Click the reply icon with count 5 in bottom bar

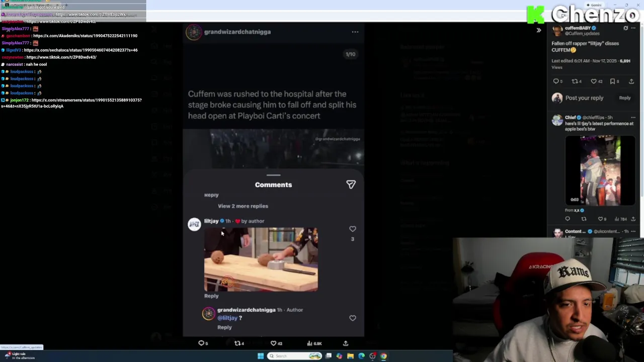202,343
